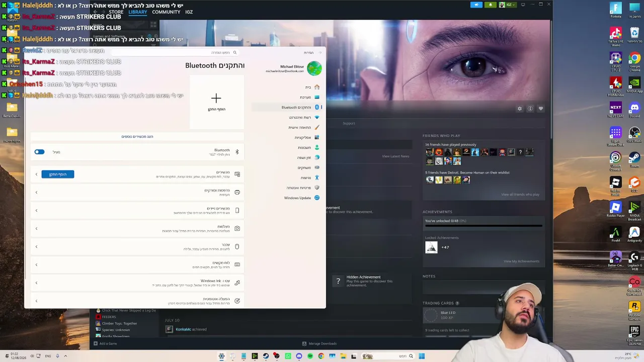The image size is (644, 362).
Task: Click the blue הוסף התקן button in the מכשירים row
Action: pyautogui.click(x=58, y=174)
